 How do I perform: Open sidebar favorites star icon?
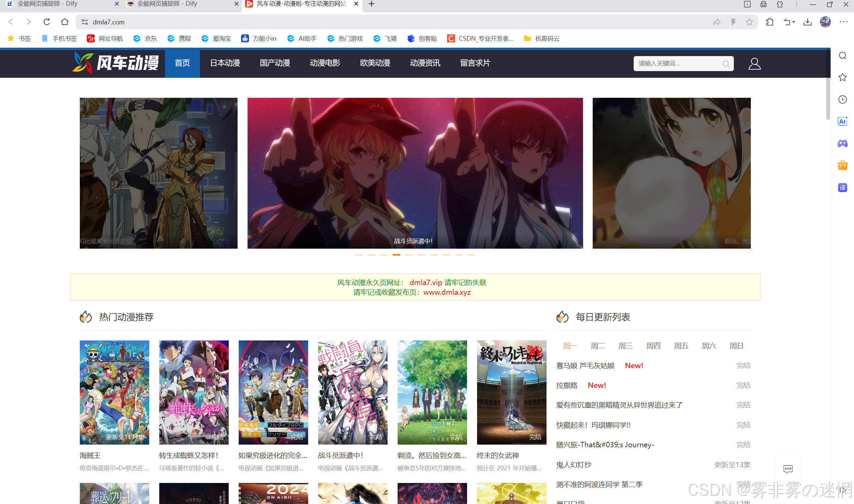click(x=842, y=77)
